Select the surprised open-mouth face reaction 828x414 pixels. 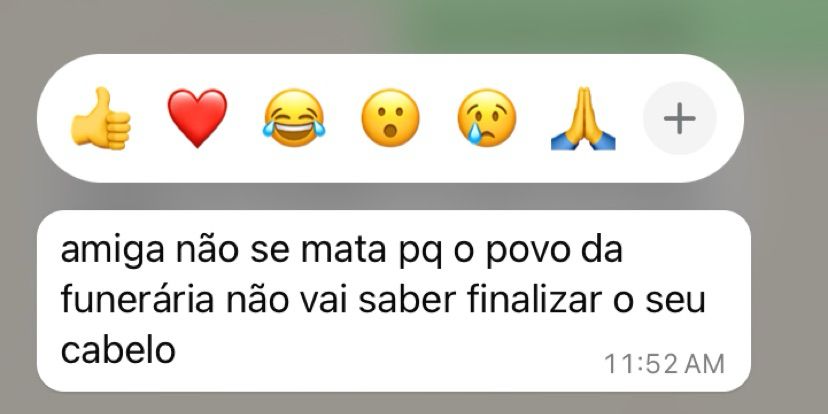[390, 118]
